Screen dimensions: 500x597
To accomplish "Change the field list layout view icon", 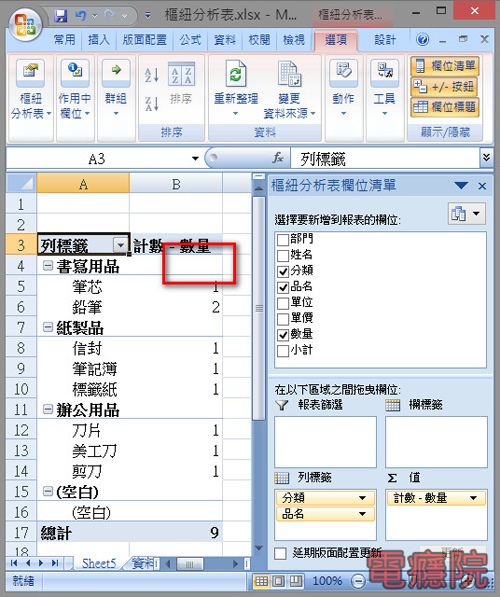I will (x=466, y=214).
